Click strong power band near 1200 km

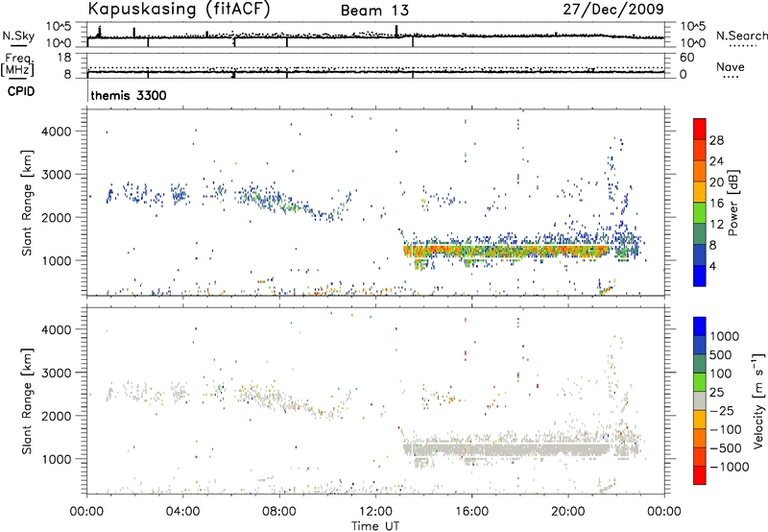click(x=507, y=252)
